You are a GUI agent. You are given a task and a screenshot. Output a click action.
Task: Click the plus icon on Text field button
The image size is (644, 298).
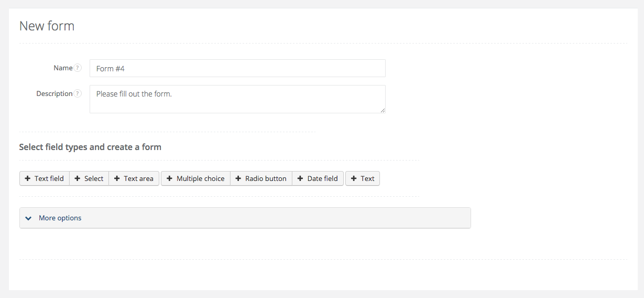coord(28,178)
